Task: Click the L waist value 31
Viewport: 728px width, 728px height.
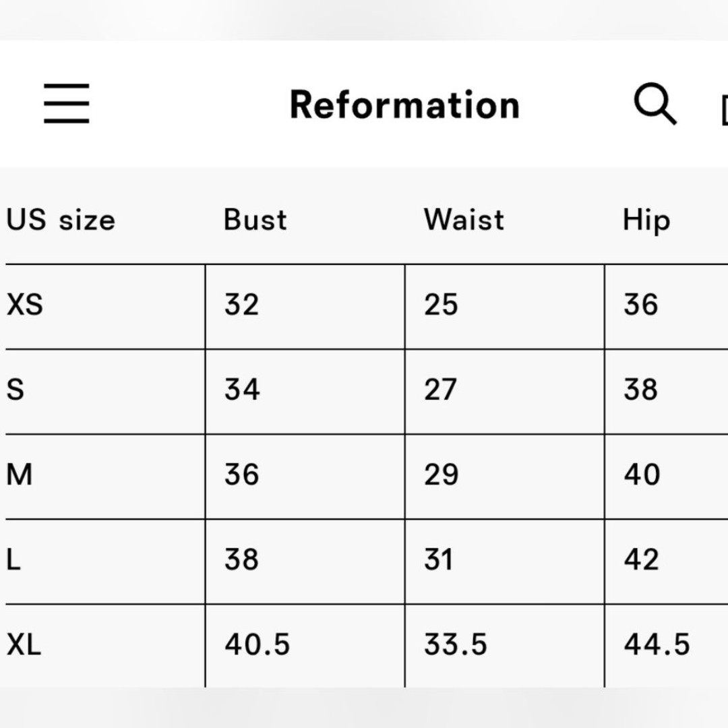Action: pyautogui.click(x=438, y=559)
